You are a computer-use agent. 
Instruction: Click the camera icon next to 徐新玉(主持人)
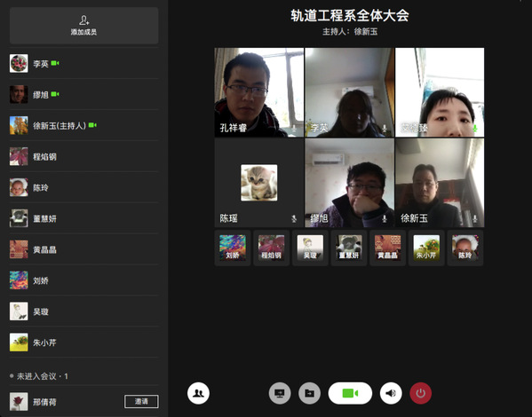click(92, 125)
